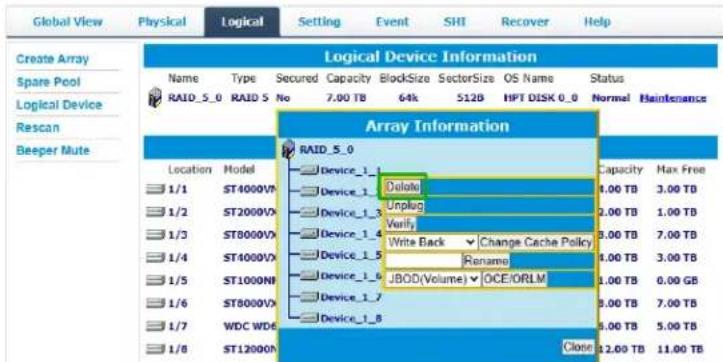Image resolution: width=723 pixels, height=362 pixels.
Task: Click the '512B' sector size value
Action: 470,98
